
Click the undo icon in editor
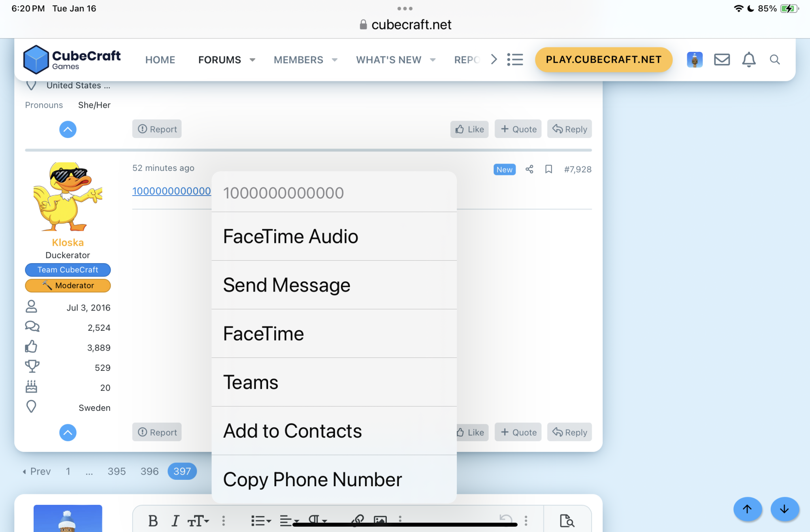(506, 519)
